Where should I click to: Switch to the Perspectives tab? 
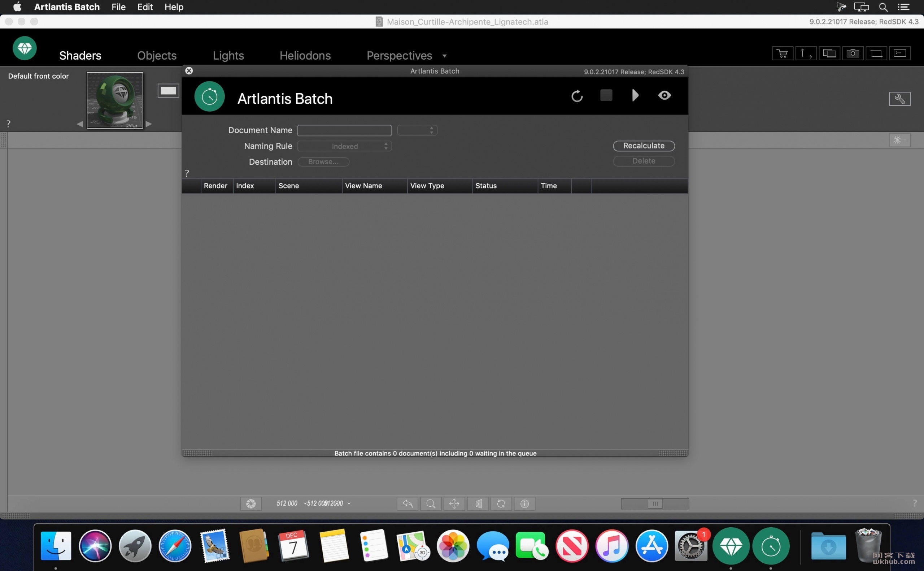400,56
